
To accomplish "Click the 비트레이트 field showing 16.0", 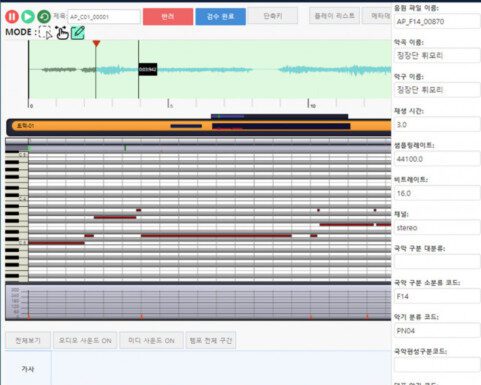I will pos(437,193).
